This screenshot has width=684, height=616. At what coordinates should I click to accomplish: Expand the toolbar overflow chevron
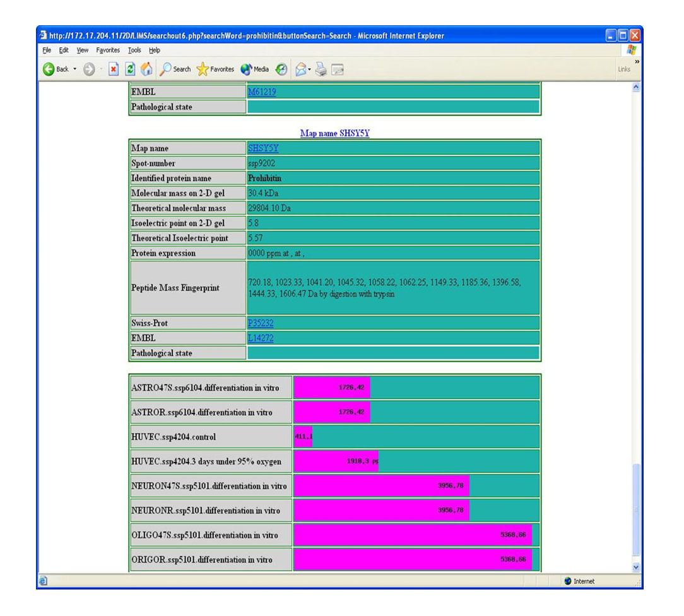coord(637,61)
